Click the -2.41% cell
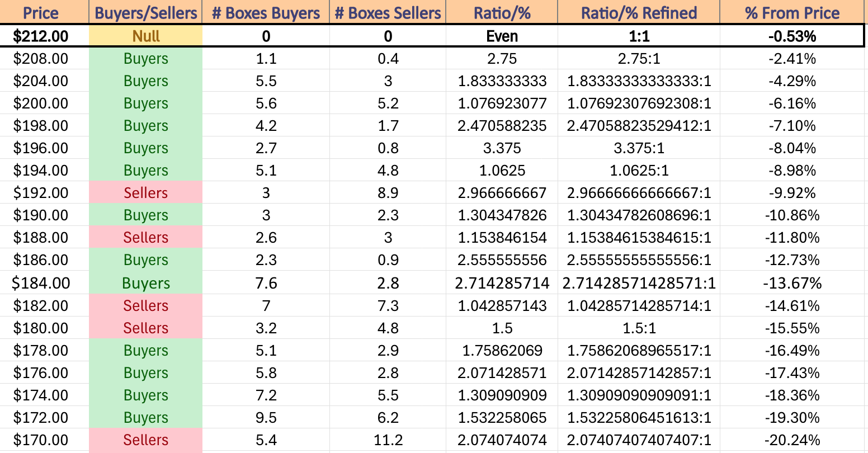The image size is (868, 453). pyautogui.click(x=792, y=58)
